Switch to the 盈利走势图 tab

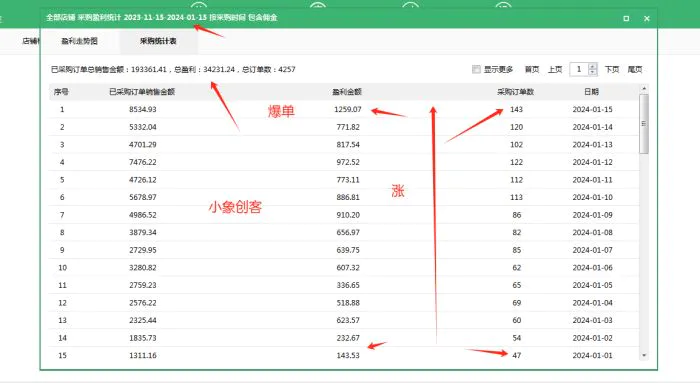[x=79, y=41]
